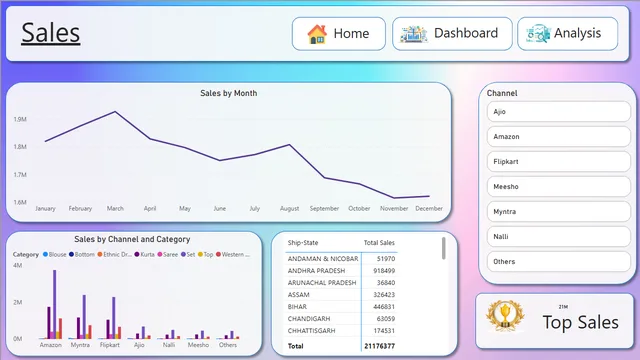Select ARUNACHAL PRADESH row
This screenshot has height=360, width=640.
341,282
